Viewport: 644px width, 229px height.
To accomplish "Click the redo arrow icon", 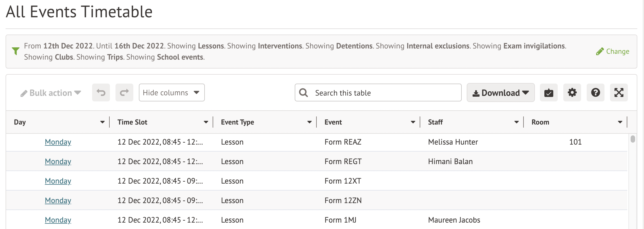I will [x=124, y=92].
